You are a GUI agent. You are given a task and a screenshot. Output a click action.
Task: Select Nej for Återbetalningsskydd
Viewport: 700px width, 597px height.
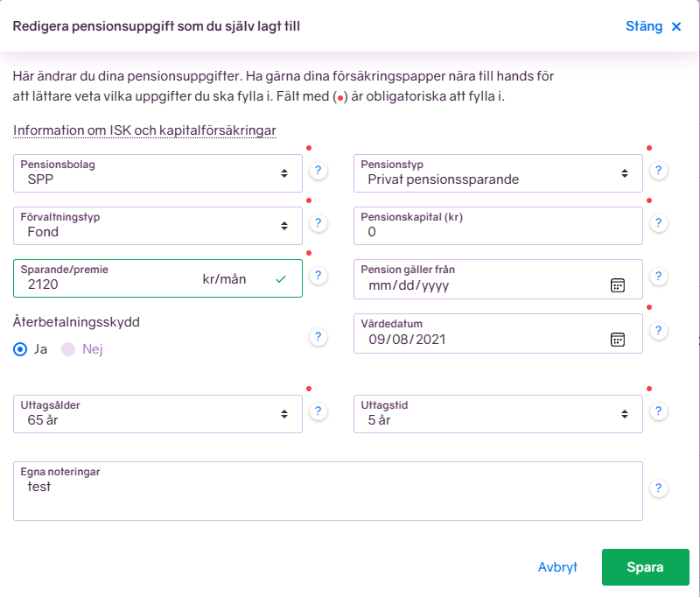point(68,349)
